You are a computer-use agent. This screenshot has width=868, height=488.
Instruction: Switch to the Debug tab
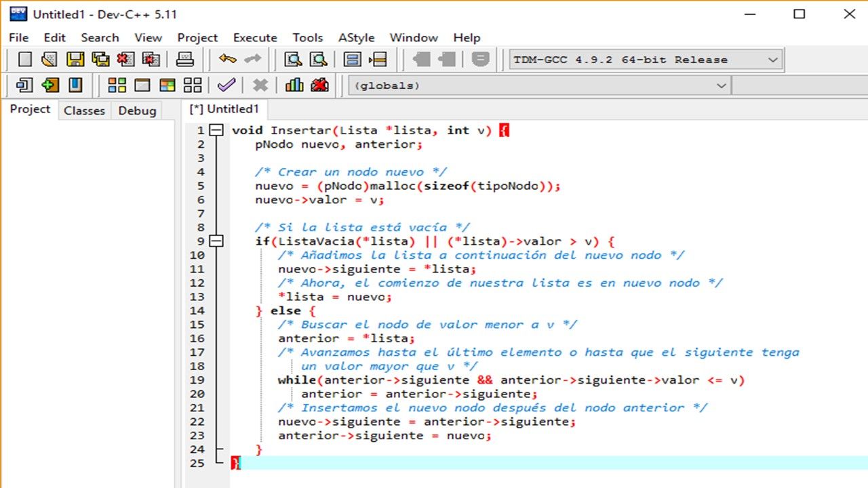137,110
